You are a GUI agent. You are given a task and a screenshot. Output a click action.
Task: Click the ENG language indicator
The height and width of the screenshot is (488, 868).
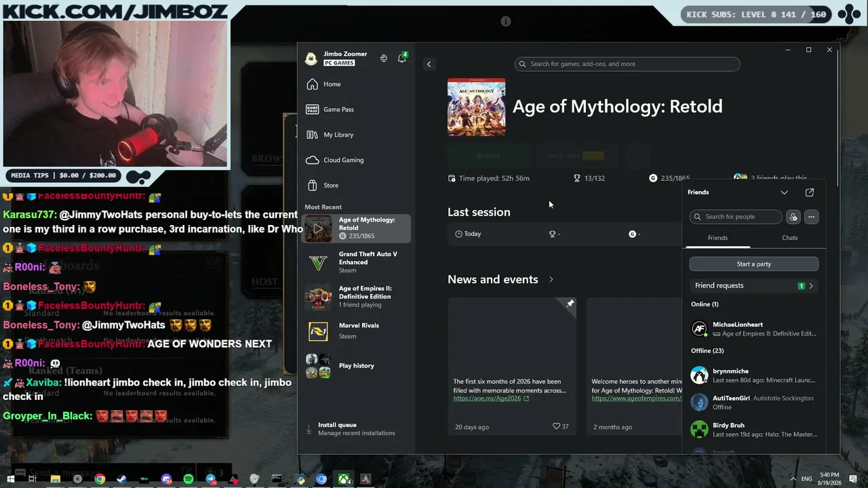(x=807, y=479)
